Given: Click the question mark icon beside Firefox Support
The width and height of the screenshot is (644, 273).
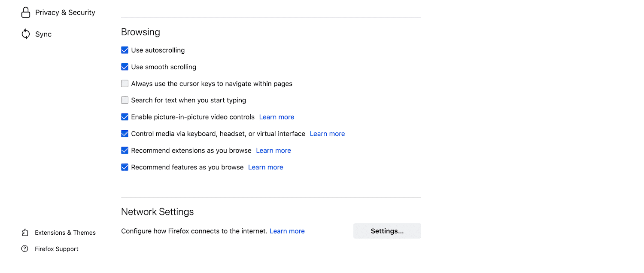Looking at the screenshot, I should coord(26,248).
